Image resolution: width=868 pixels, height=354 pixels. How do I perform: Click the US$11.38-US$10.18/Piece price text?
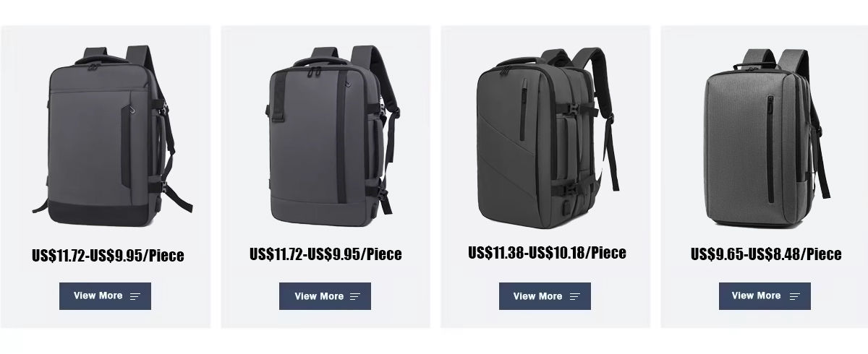coord(547,253)
